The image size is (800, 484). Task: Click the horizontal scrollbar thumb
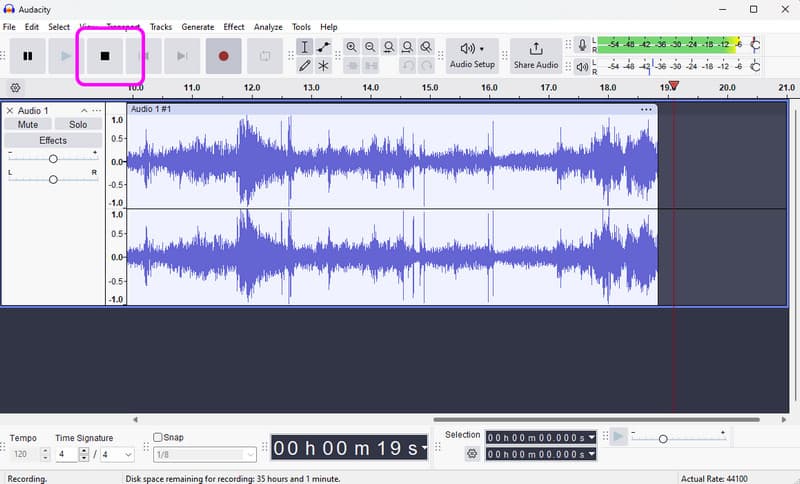(x=596, y=420)
